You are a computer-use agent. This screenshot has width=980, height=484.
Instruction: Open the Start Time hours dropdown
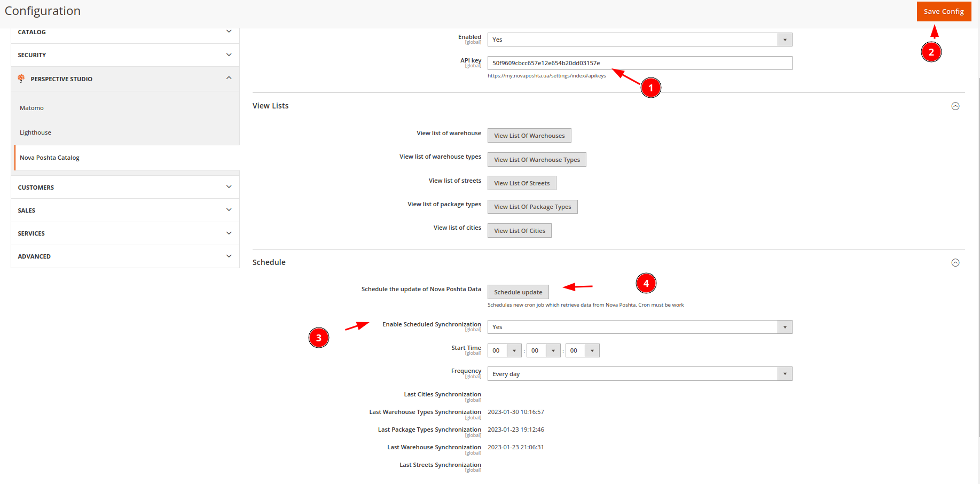[504, 350]
